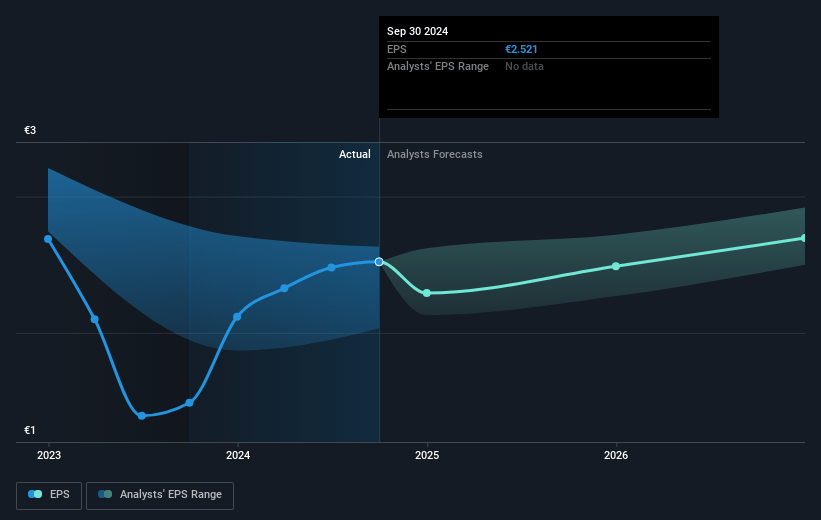Click the EPS data point at start of 2023

point(48,239)
